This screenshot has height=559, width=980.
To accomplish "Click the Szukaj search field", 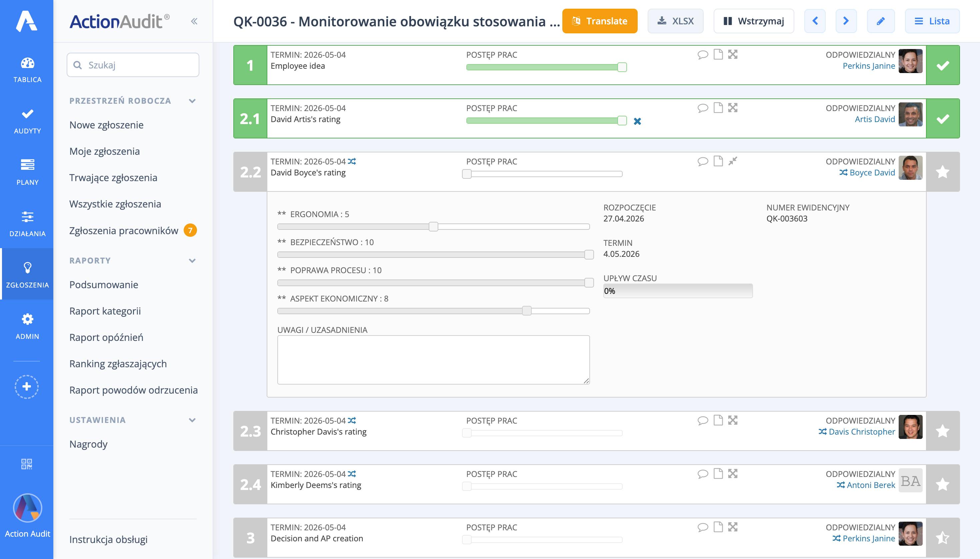I will click(133, 65).
